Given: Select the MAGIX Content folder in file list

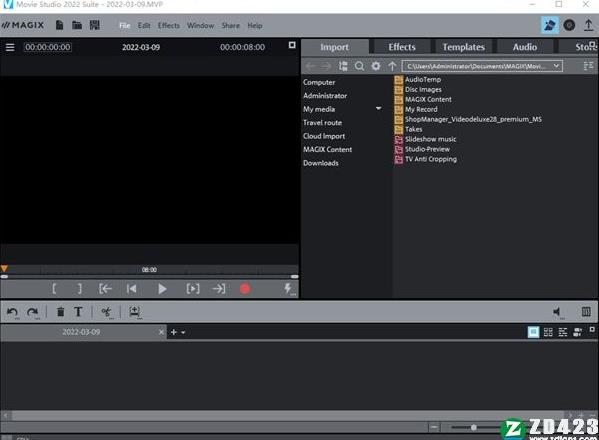Looking at the screenshot, I should (x=428, y=99).
